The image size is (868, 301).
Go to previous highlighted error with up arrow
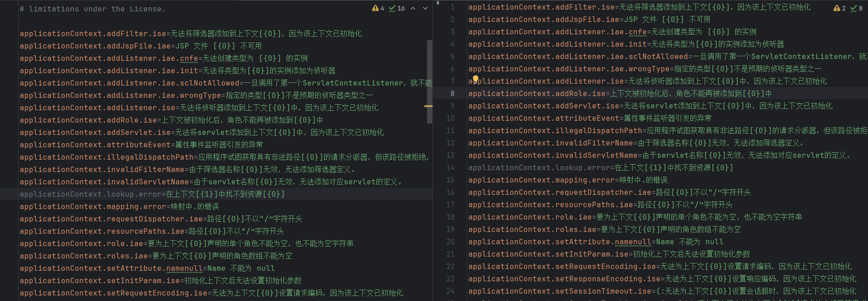413,8
